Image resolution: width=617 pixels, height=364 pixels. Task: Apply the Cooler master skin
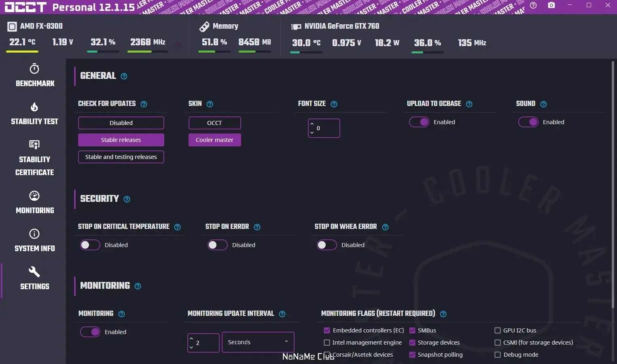(x=214, y=140)
